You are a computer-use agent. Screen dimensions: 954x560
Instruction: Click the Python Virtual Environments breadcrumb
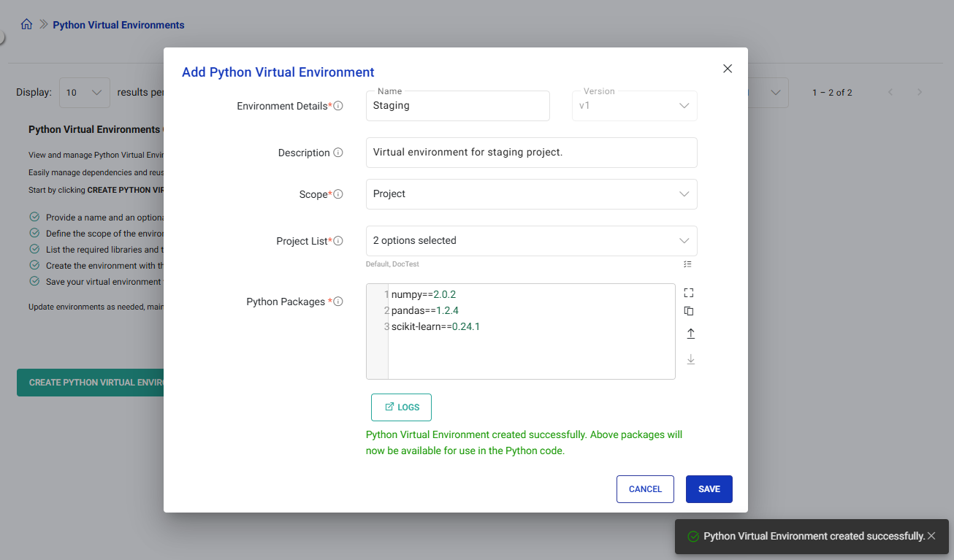pos(118,25)
